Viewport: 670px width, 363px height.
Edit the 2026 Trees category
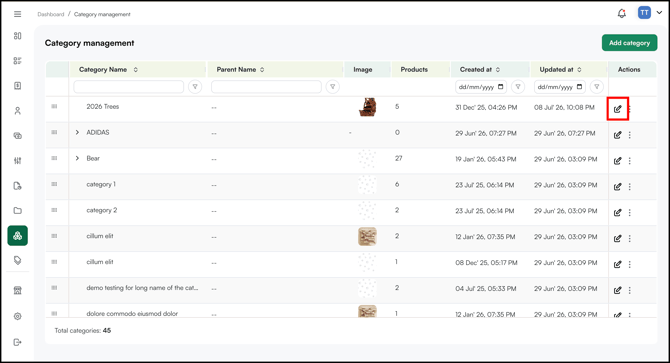(617, 109)
